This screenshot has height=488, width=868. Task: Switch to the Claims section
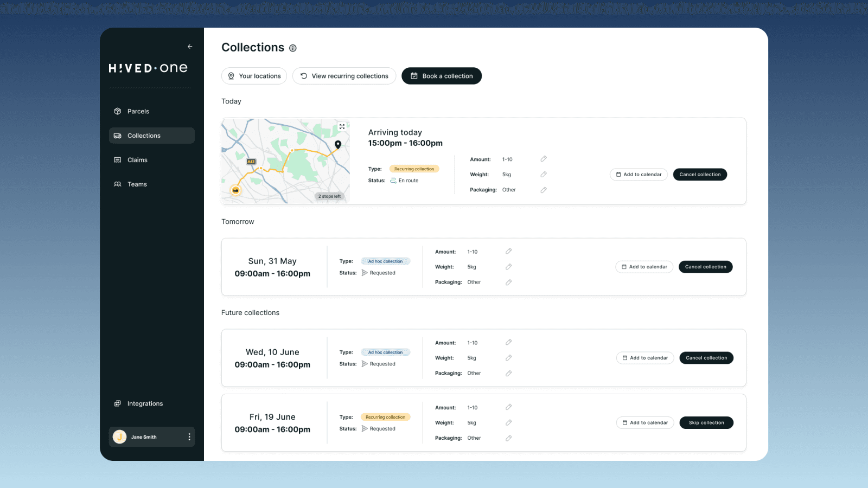coord(137,159)
